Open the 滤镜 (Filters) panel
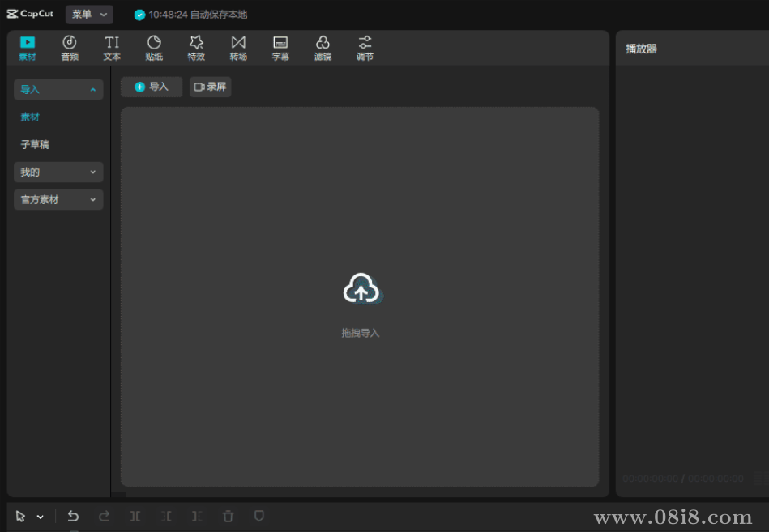 323,48
